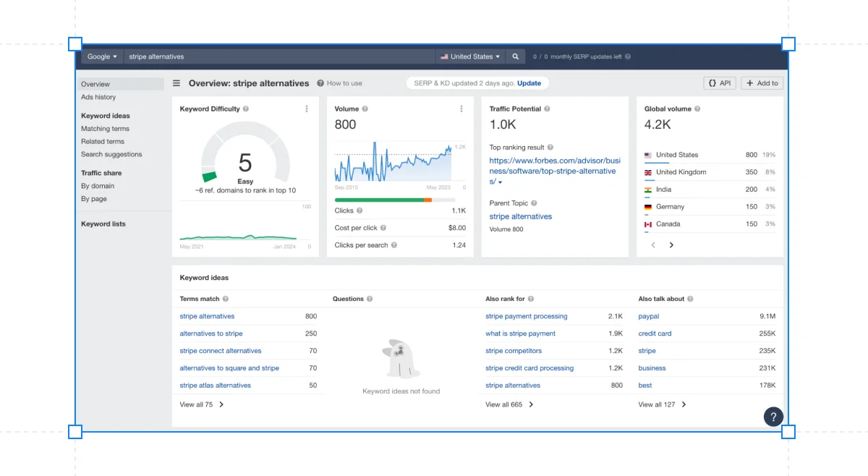Screen dimensions: 868x476
Task: Open the what is stripe payment keyword
Action: [521, 333]
